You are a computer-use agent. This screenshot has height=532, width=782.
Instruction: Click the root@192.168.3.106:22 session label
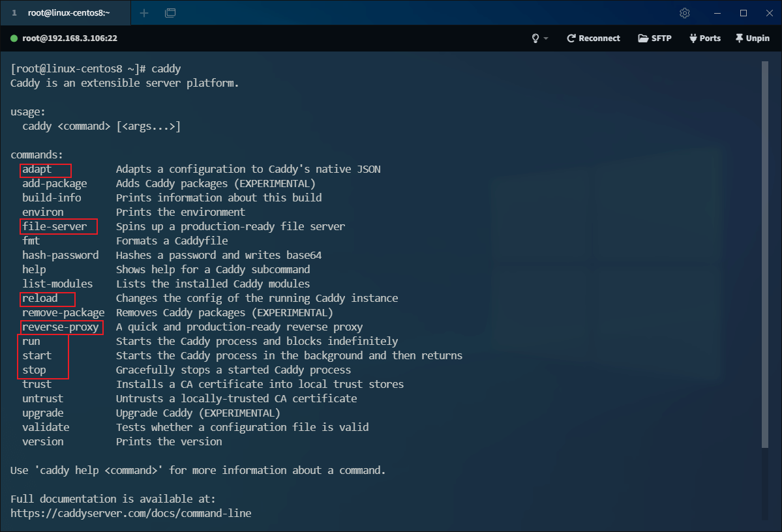(70, 38)
